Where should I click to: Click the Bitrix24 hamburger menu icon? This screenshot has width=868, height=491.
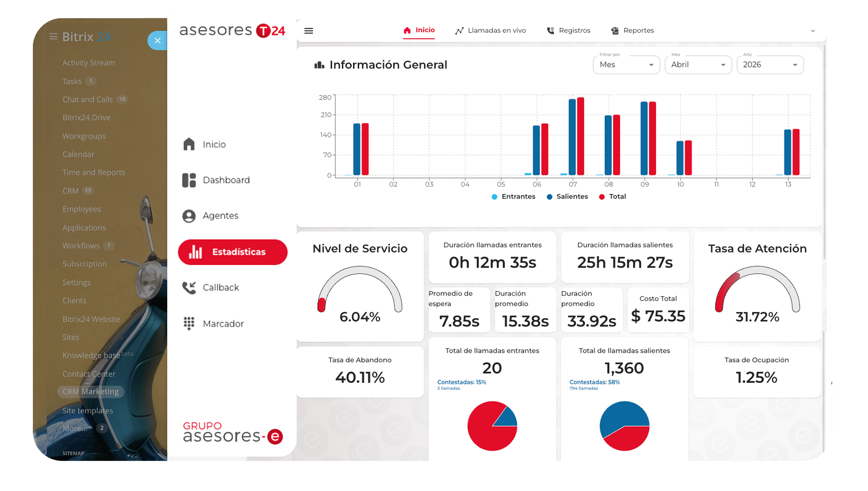tap(54, 37)
